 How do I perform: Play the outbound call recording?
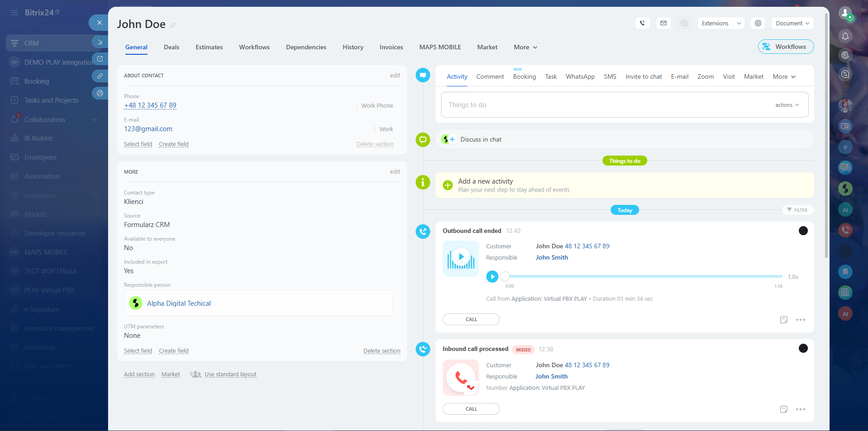point(492,276)
